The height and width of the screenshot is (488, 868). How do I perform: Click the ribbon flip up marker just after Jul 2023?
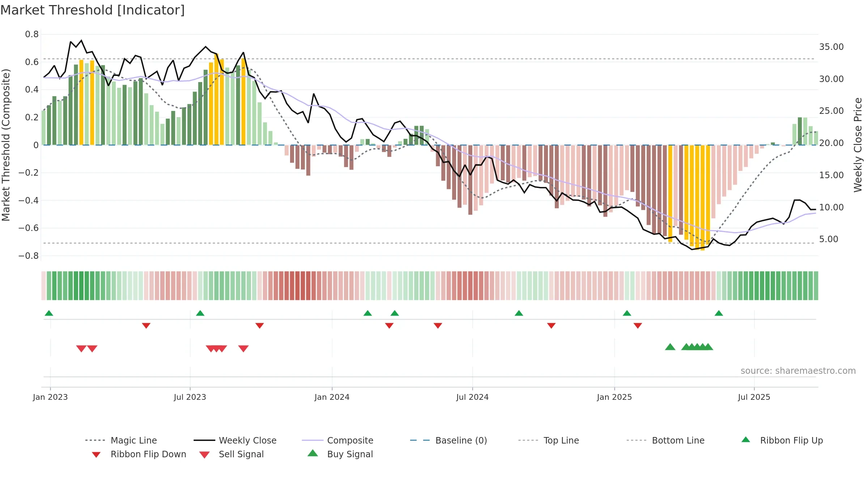point(200,313)
